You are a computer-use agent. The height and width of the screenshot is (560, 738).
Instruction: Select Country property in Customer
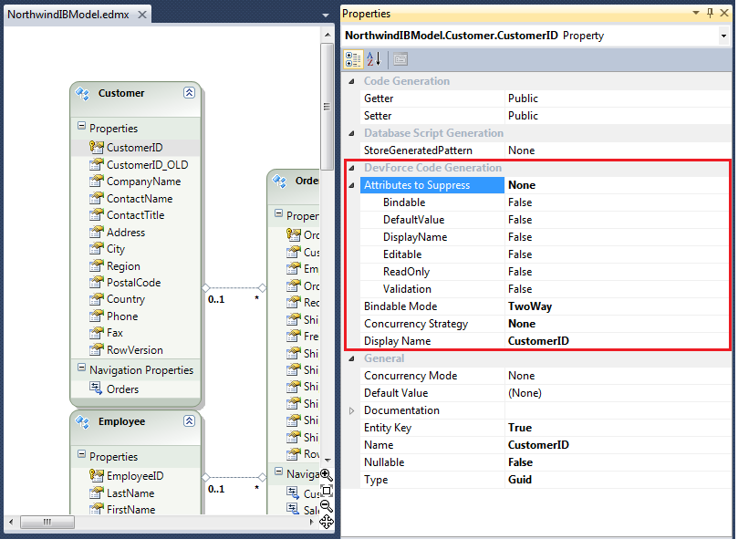tap(126, 299)
